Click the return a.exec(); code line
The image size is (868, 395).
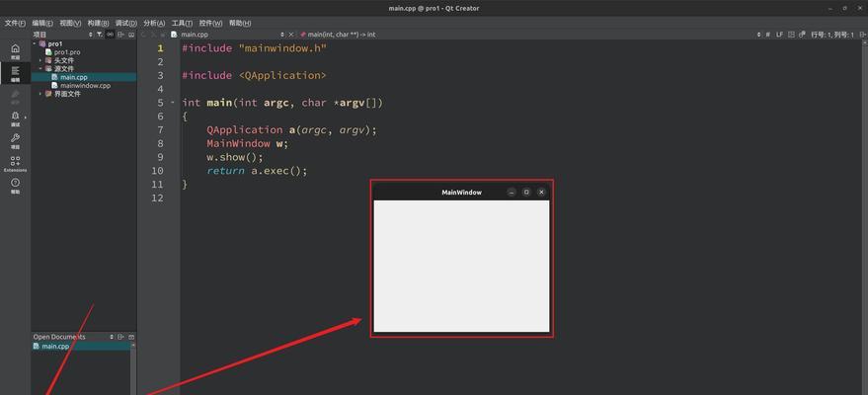pos(257,171)
